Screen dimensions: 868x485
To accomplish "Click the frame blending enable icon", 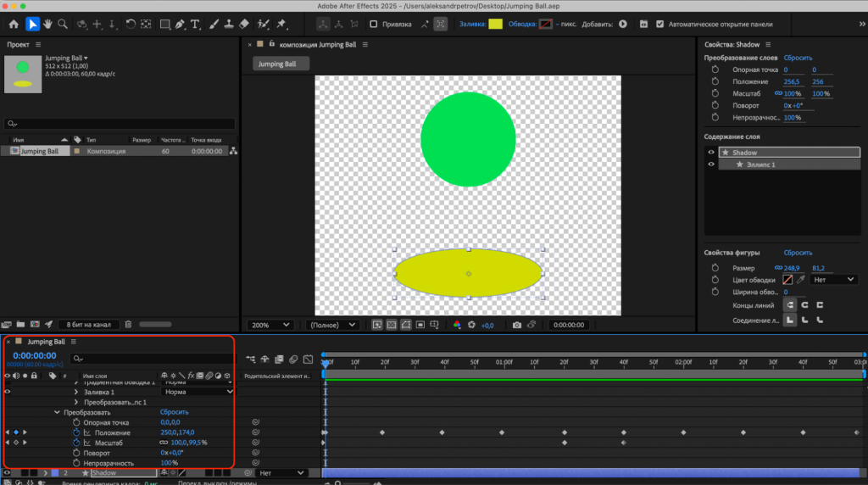I will click(279, 360).
